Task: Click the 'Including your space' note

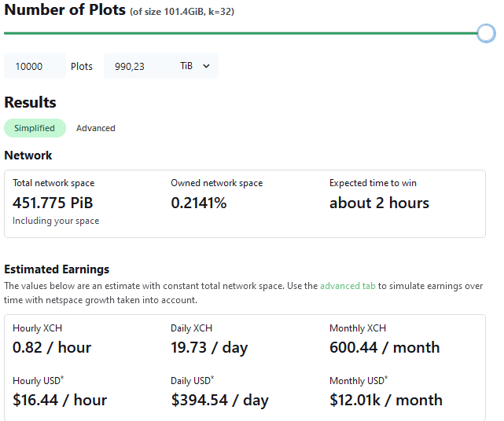Action: [x=56, y=221]
